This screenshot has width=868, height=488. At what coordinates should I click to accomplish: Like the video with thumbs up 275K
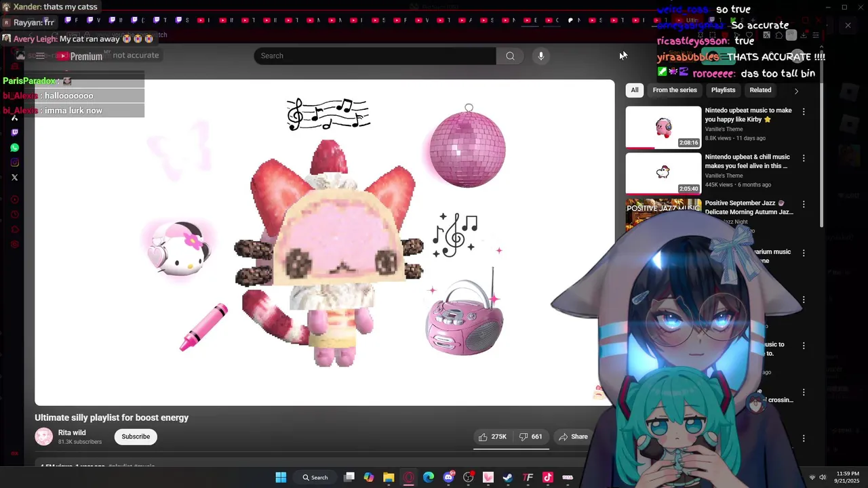click(493, 436)
